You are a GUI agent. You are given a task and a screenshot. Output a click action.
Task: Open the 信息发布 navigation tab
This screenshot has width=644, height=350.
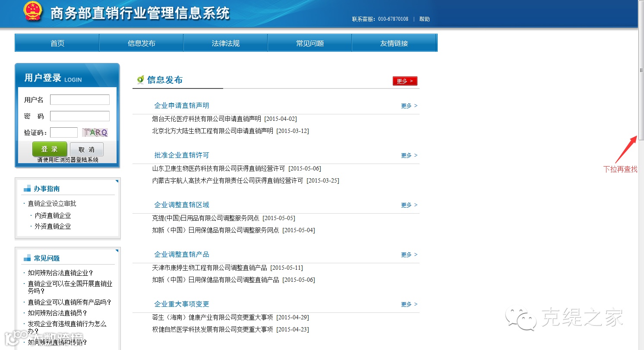point(142,43)
